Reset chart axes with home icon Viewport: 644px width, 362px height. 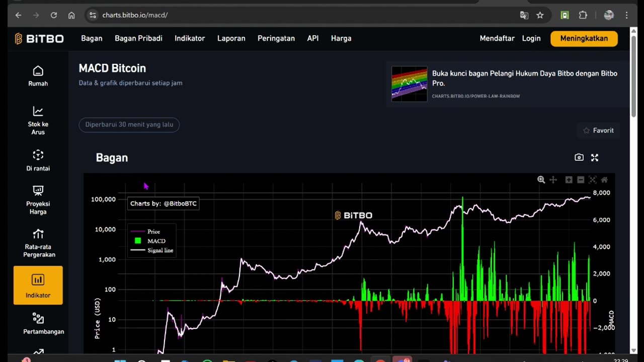(604, 179)
